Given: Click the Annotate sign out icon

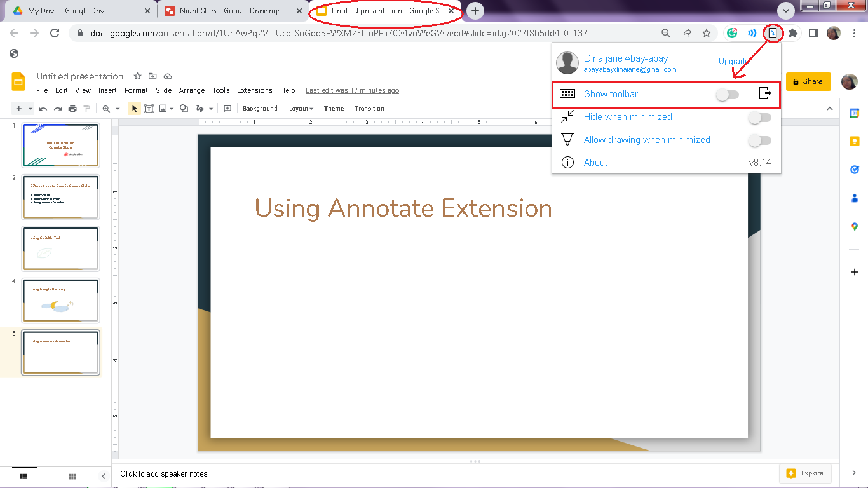Looking at the screenshot, I should click(765, 94).
